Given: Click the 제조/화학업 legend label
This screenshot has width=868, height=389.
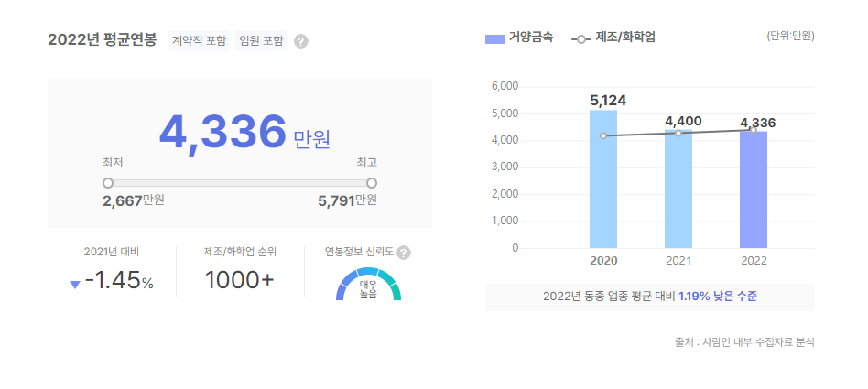Looking at the screenshot, I should click(625, 38).
